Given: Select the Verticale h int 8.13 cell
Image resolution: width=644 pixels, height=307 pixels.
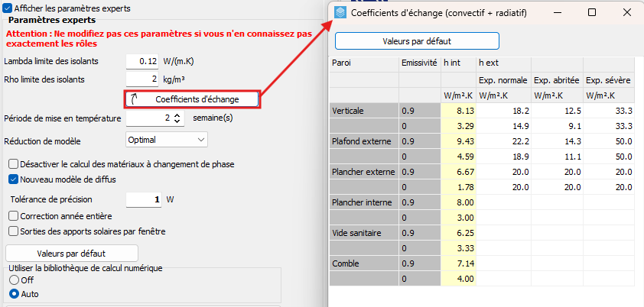Looking at the screenshot, I should (458, 111).
